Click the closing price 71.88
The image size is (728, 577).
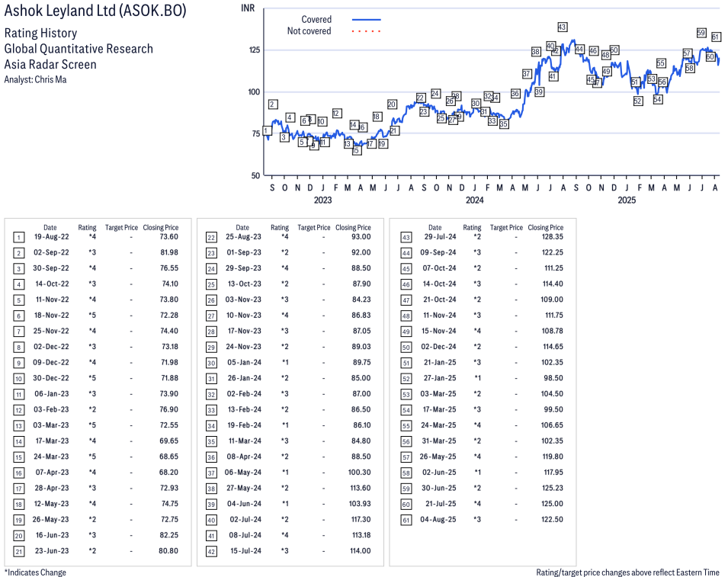tap(169, 378)
